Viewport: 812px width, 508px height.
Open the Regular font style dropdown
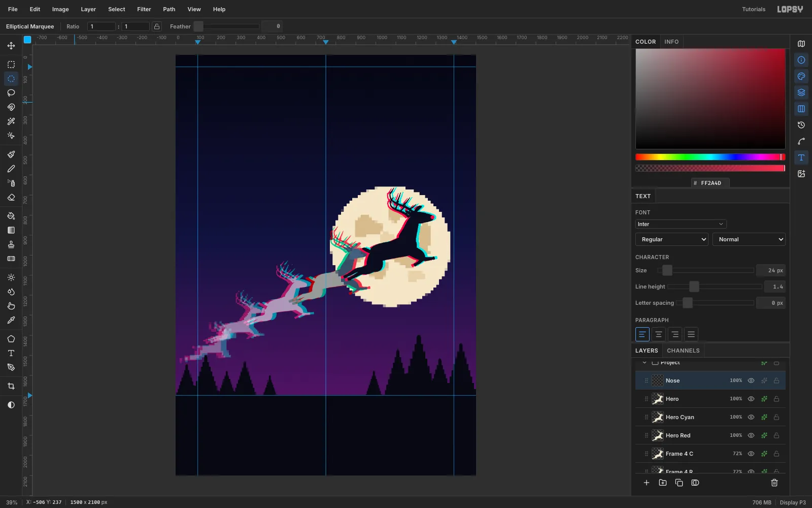coord(672,239)
